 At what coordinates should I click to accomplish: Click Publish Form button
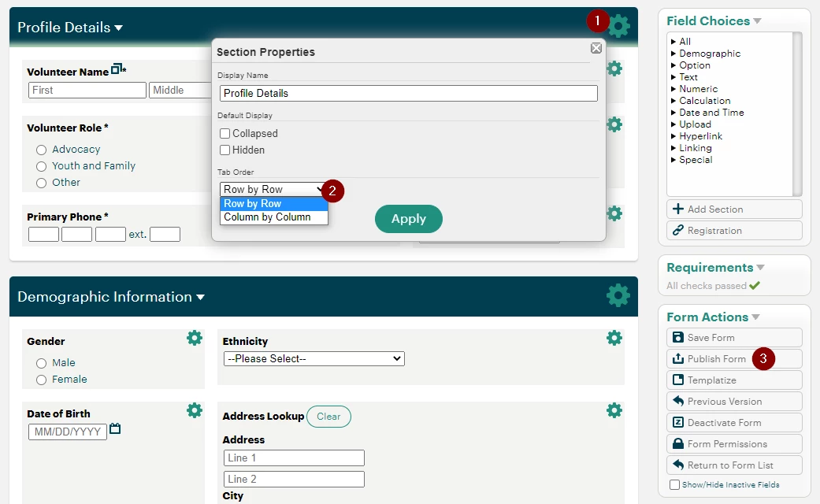click(734, 358)
